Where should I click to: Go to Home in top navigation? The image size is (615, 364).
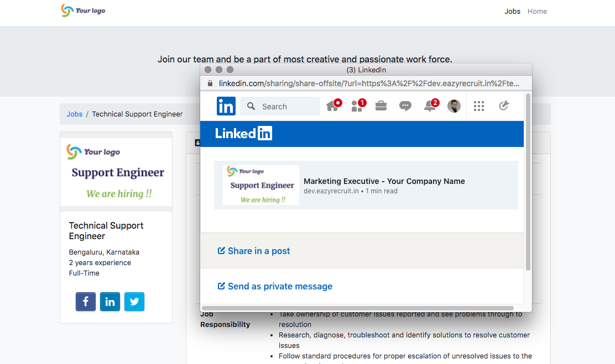537,12
